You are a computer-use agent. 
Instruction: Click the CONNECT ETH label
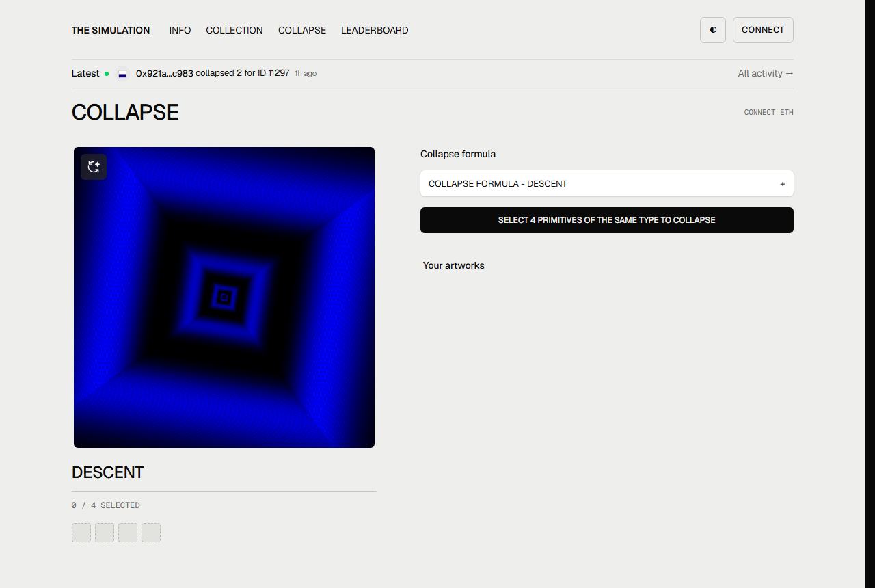tap(768, 112)
